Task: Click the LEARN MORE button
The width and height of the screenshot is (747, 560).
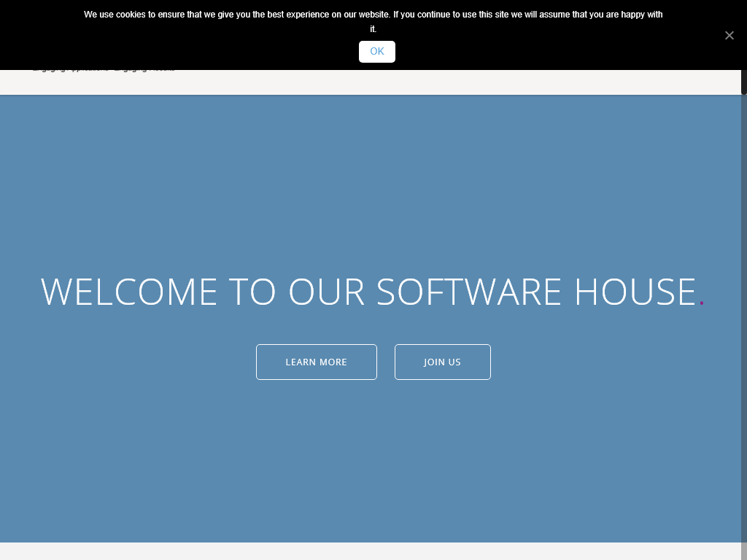Action: pyautogui.click(x=316, y=362)
